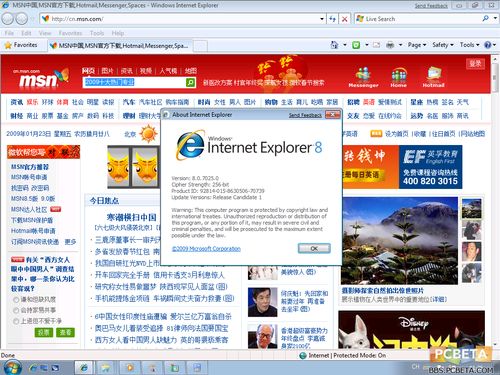This screenshot has height=375, width=500.
Task: Select the second poll radio option
Action: pyautogui.click(x=16, y=310)
